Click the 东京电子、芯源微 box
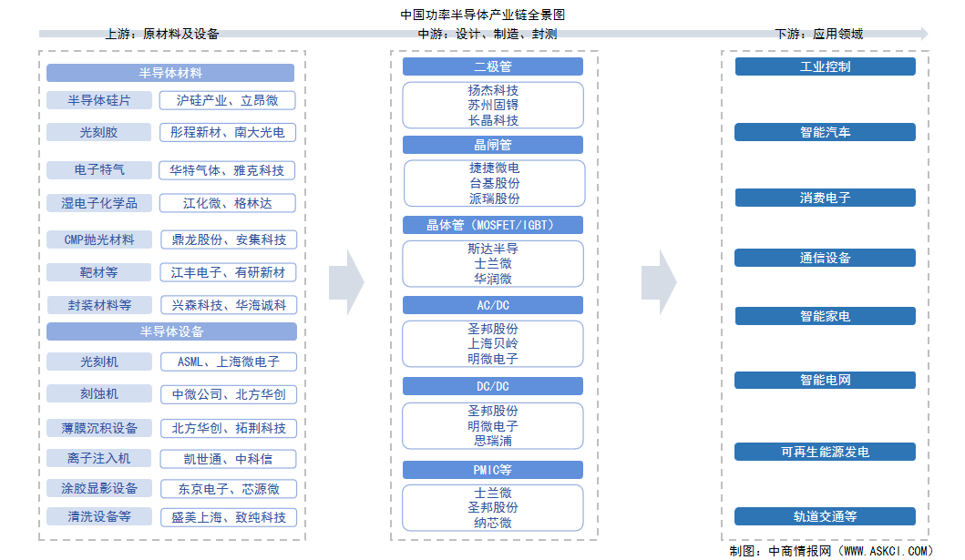This screenshot has height=560, width=965. click(229, 489)
